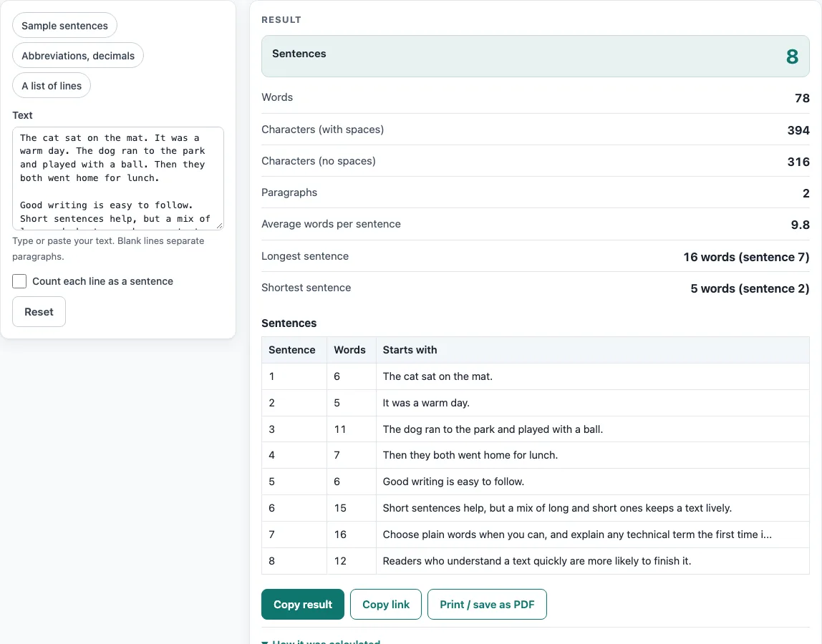Click the RESULT heading

(x=281, y=20)
